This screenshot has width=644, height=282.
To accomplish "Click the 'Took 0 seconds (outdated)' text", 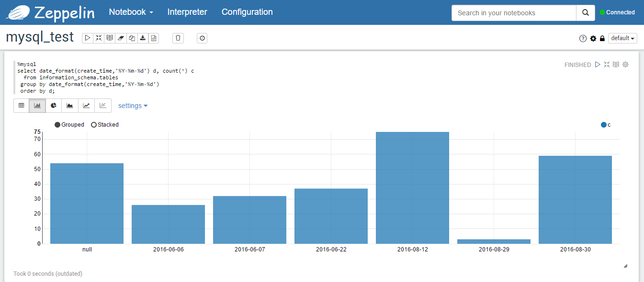I will (x=48, y=274).
